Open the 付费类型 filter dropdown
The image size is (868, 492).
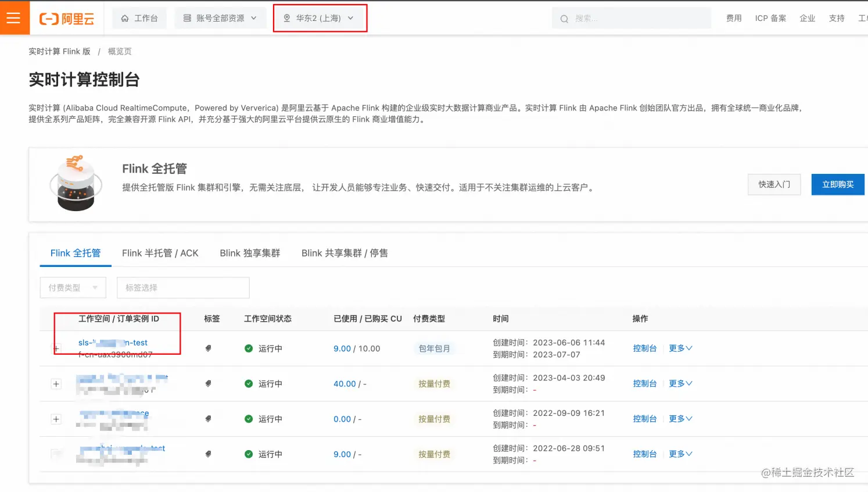[x=73, y=287]
